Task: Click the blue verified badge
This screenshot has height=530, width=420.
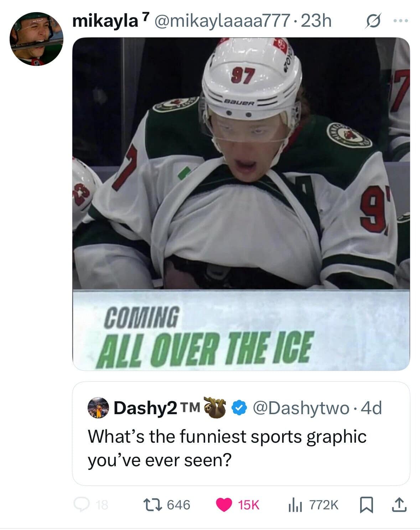Action: [240, 407]
